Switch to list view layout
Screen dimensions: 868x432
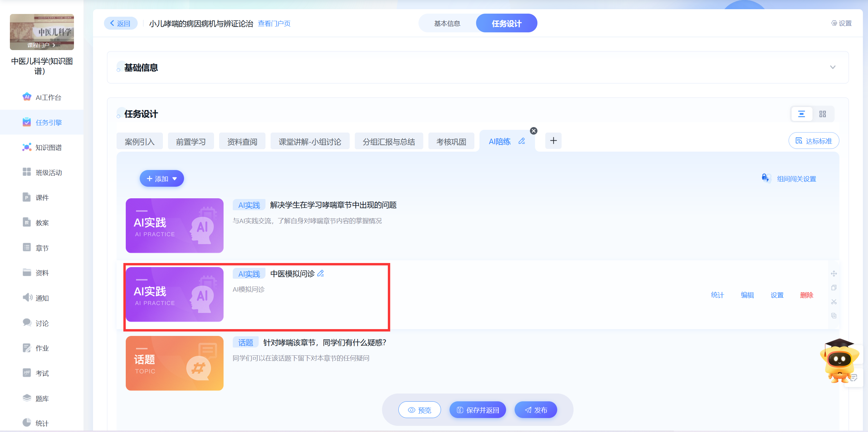click(x=801, y=114)
